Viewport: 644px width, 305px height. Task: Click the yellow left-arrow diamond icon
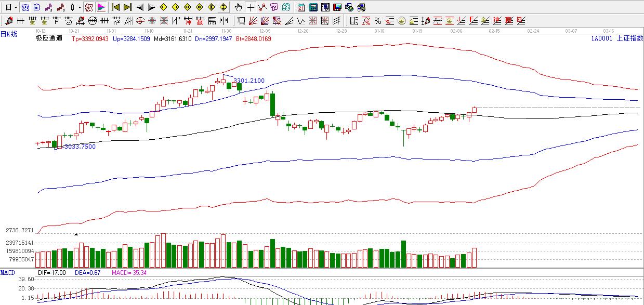(163, 7)
